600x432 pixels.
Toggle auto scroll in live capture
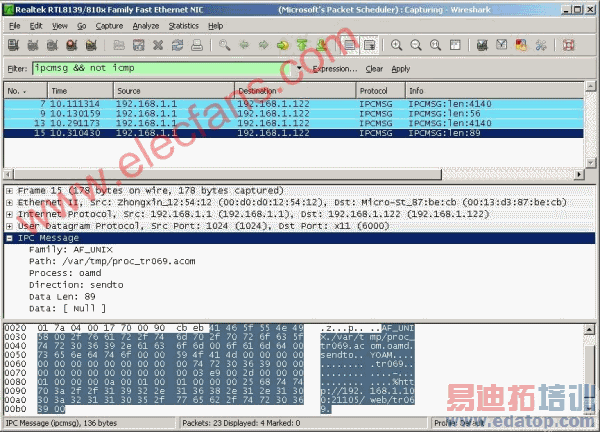369,45
